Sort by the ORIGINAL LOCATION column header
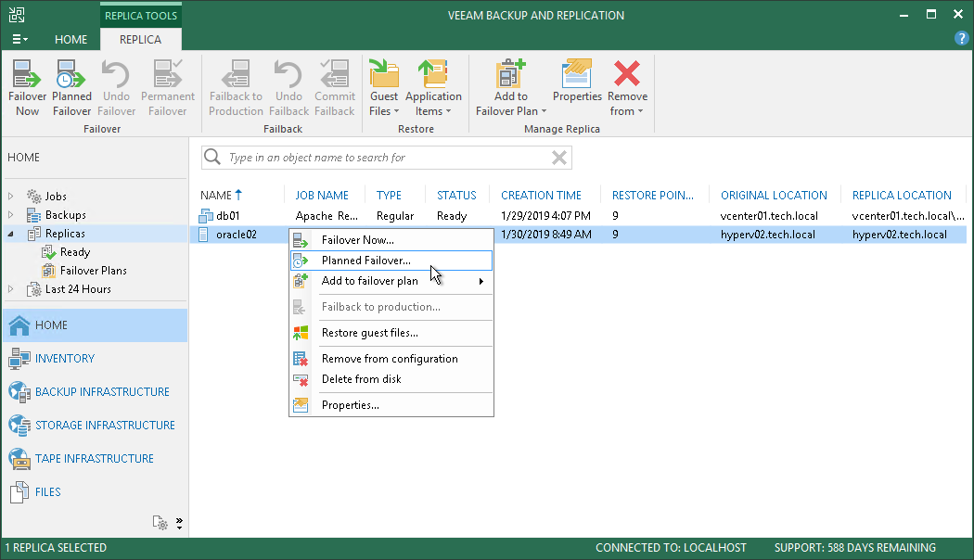Screen dimensions: 974x560 point(774,195)
